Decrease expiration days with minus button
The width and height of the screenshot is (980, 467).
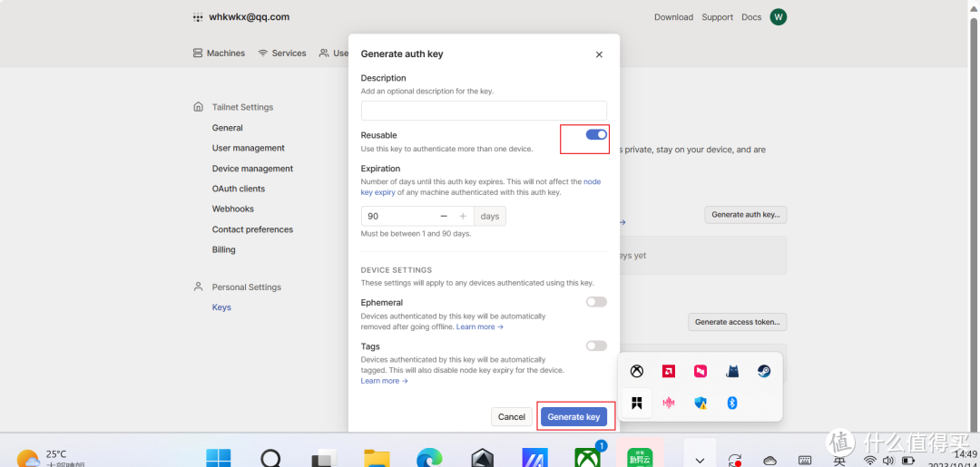coord(444,216)
